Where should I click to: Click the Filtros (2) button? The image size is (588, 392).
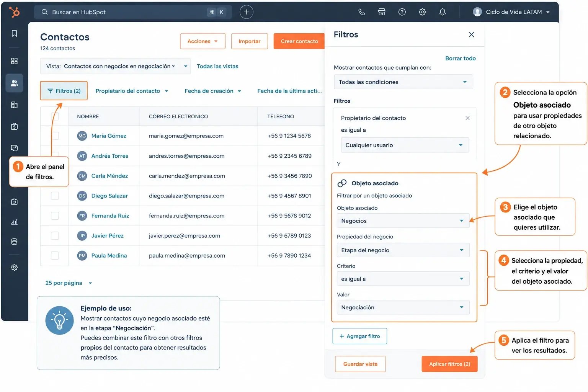(x=64, y=91)
